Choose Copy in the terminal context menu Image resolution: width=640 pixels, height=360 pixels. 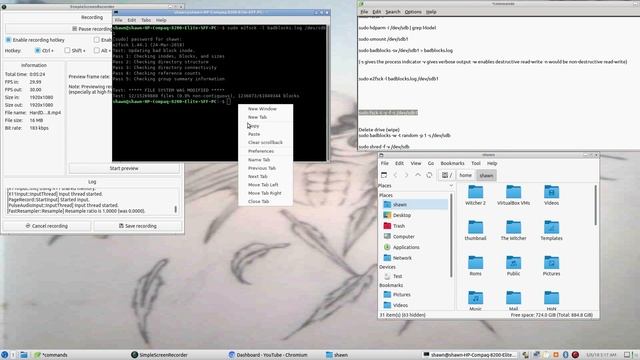point(265,126)
